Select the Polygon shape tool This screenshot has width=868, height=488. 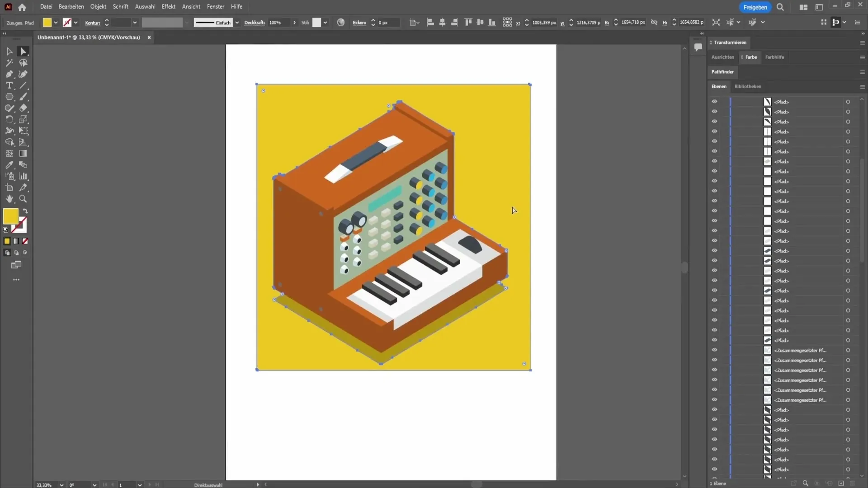pyautogui.click(x=9, y=97)
